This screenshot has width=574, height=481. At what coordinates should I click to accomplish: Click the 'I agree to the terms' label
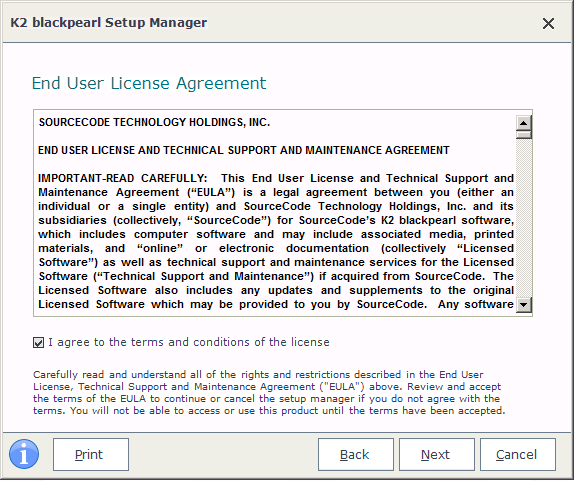click(x=189, y=342)
